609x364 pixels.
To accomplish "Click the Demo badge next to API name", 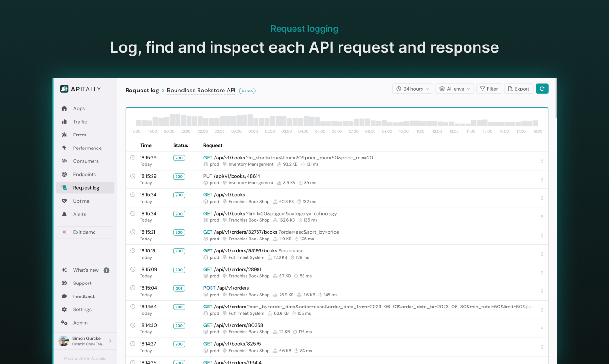I will click(247, 91).
